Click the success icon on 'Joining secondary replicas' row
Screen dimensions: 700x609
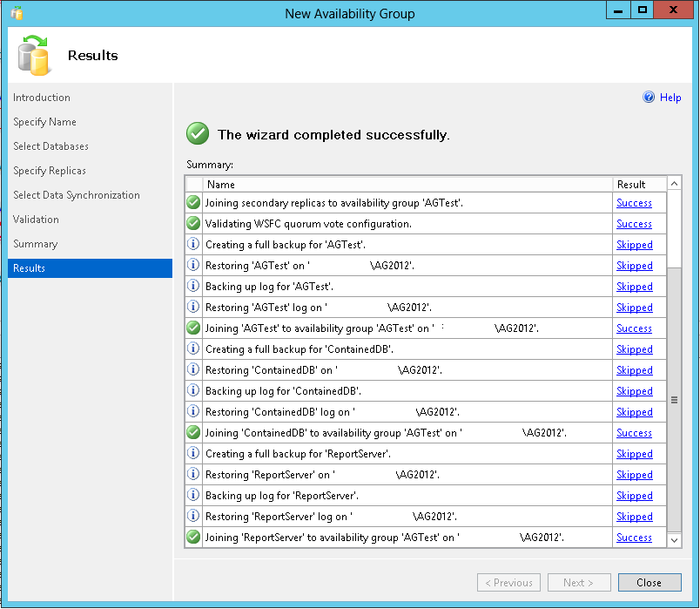pos(192,202)
